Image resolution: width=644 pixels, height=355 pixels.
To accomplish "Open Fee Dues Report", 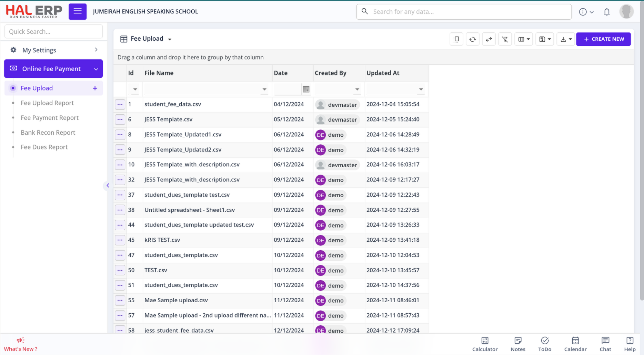I will pos(44,147).
